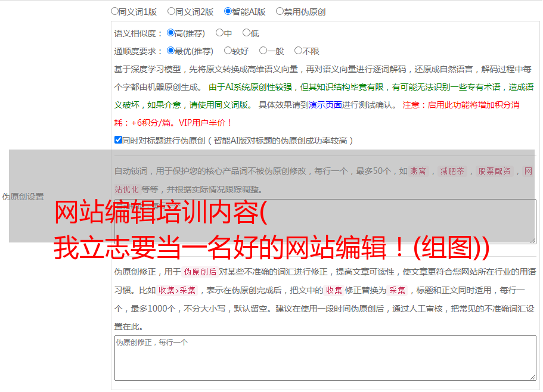
Task: Click the 伪原创设置 label
Action: click(x=23, y=197)
